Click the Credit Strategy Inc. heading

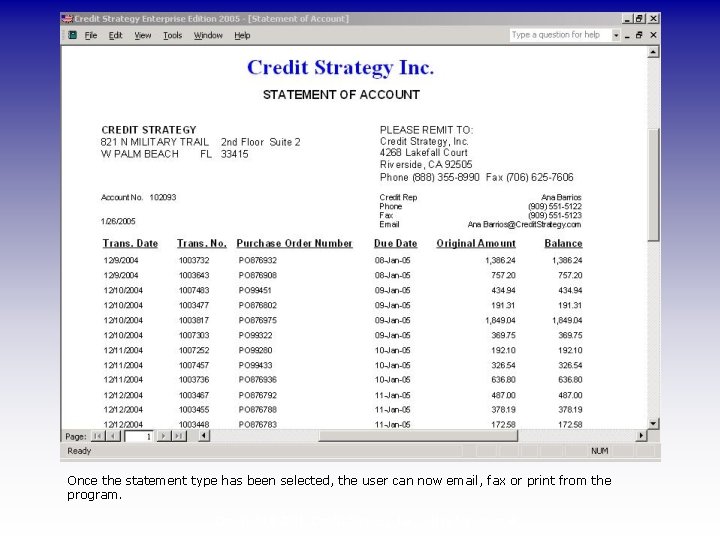[340, 68]
